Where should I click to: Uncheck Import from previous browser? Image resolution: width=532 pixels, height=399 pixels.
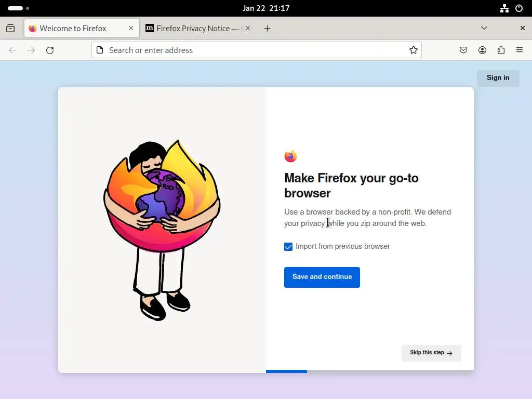(288, 247)
